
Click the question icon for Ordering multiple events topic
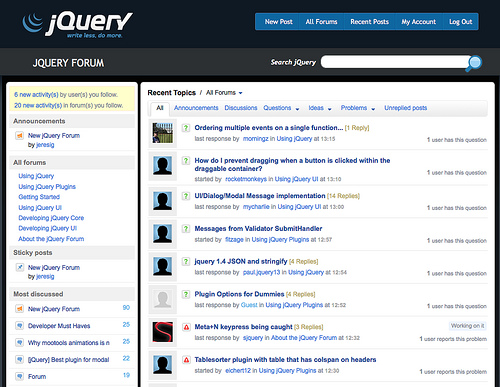[x=186, y=128]
